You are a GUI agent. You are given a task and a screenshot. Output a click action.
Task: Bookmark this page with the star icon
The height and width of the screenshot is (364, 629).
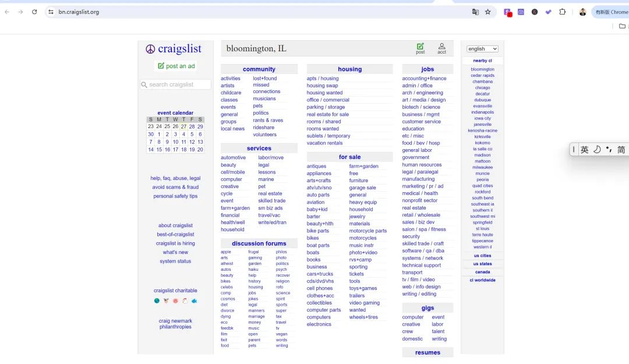488,12
